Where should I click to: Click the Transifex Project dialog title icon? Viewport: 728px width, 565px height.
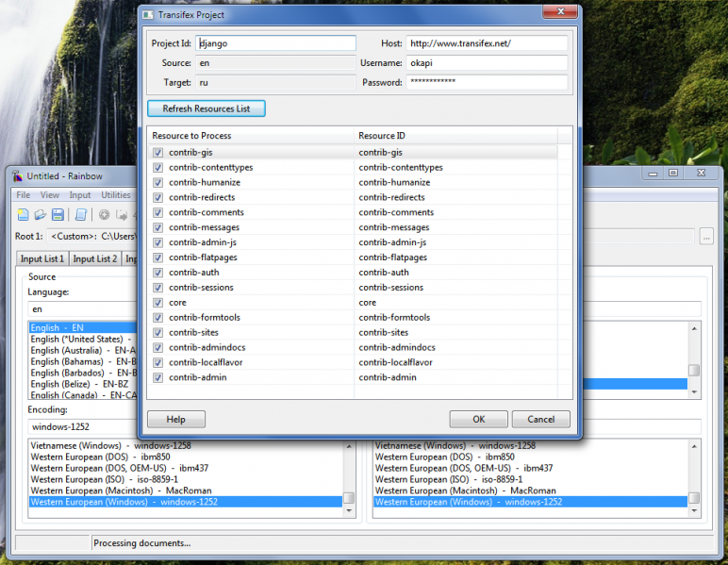click(x=148, y=15)
